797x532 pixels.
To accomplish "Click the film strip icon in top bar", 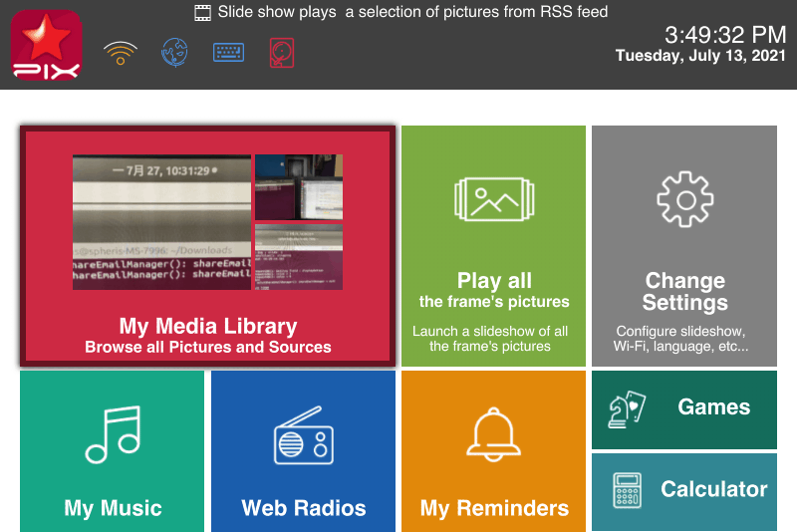I will [203, 13].
